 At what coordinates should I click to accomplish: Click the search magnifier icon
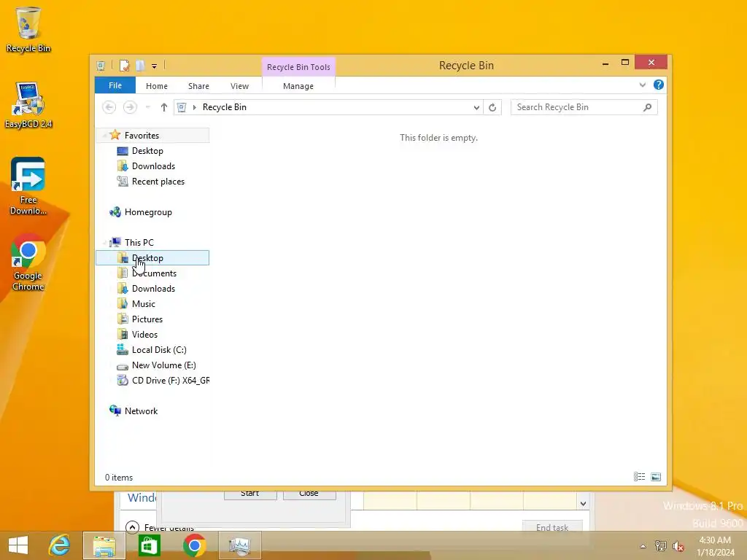[647, 107]
